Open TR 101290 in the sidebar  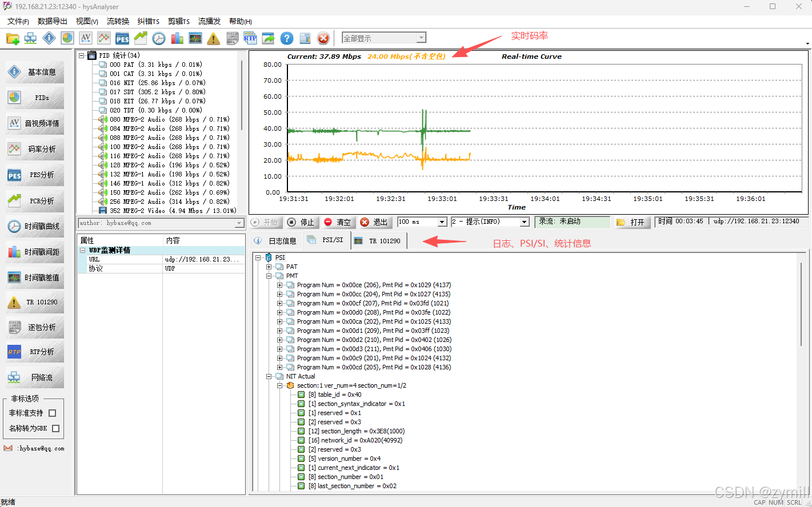[35, 302]
